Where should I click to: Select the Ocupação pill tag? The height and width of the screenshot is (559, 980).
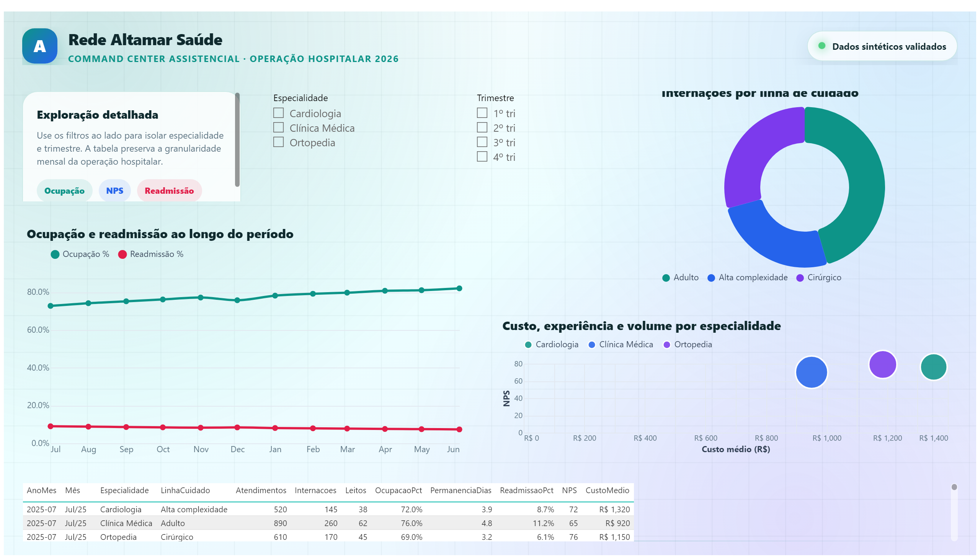(x=64, y=191)
